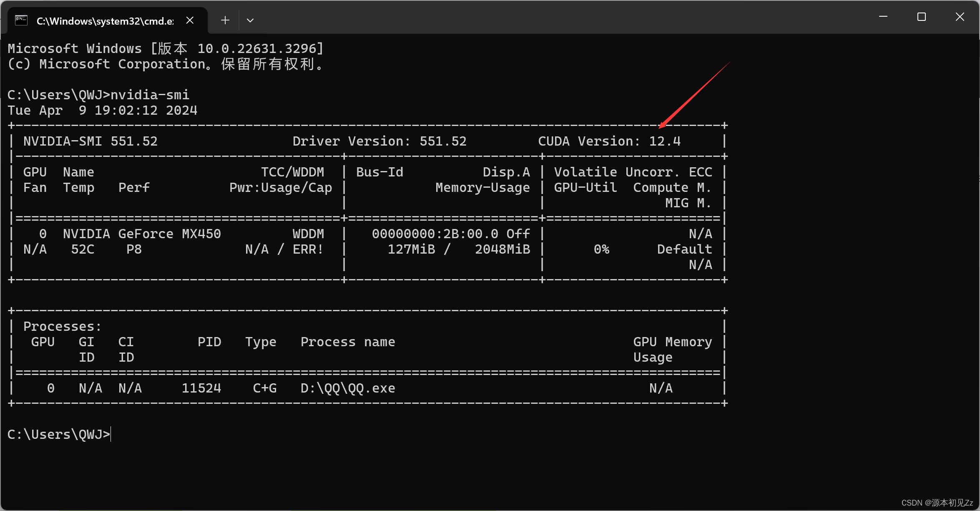Click the 2048MiB total memory value
980x511 pixels.
tap(502, 249)
